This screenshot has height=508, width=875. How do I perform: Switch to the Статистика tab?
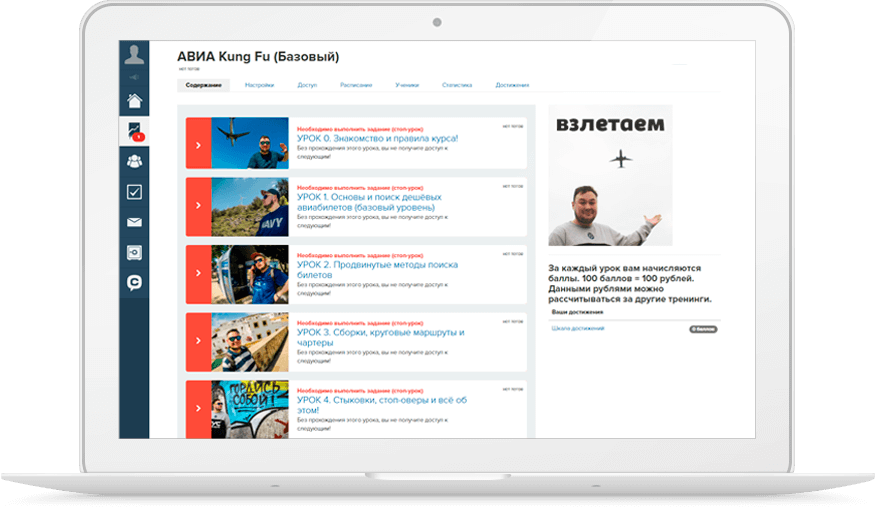tap(457, 85)
